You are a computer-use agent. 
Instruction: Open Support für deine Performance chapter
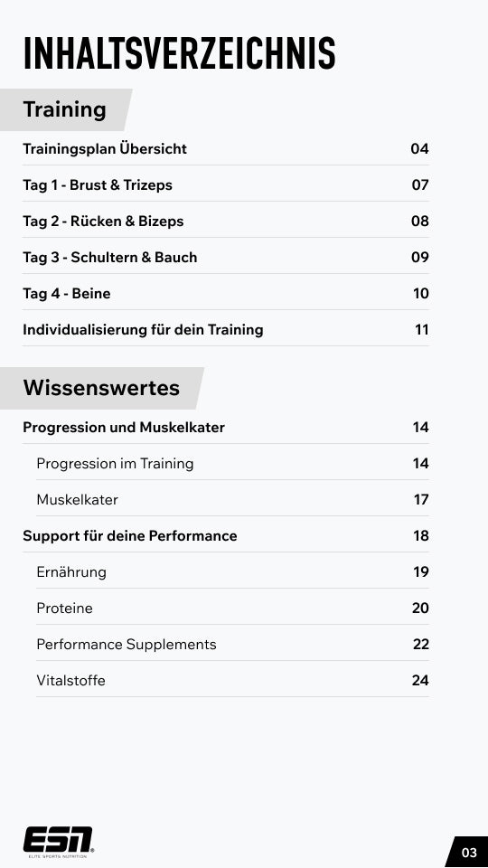[x=226, y=536]
